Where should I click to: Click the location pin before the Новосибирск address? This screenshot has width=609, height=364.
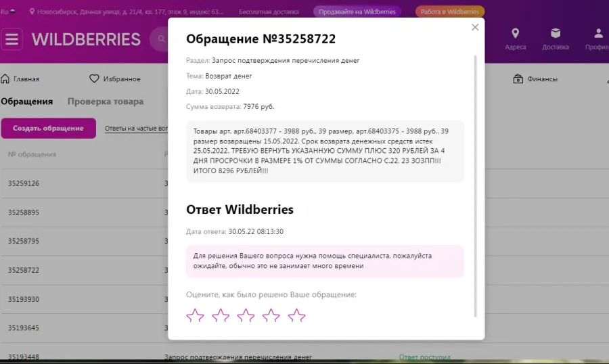coord(32,12)
